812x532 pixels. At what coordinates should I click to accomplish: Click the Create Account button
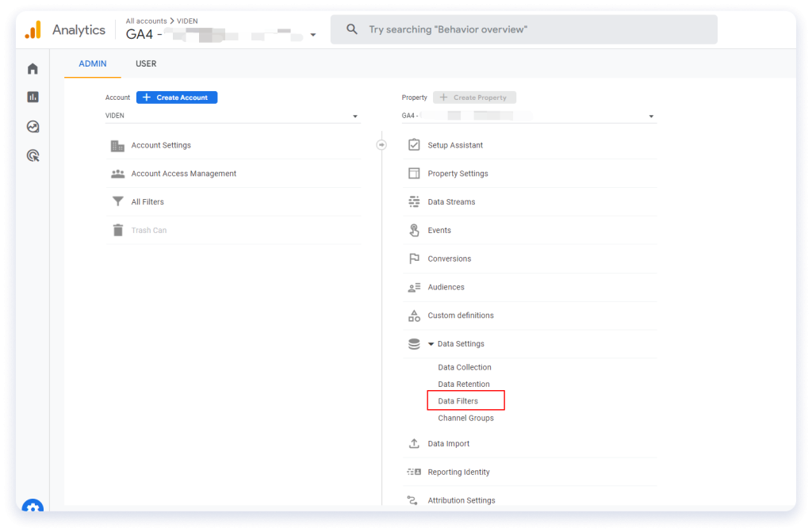point(176,97)
